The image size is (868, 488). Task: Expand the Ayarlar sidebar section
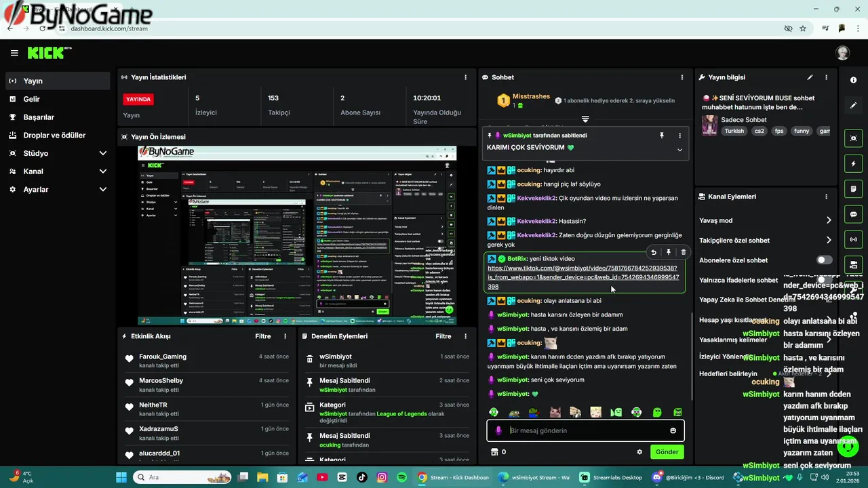(x=103, y=190)
